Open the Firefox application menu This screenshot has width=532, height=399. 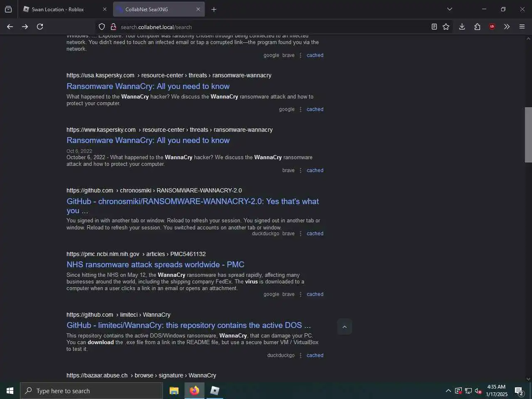coord(522,27)
